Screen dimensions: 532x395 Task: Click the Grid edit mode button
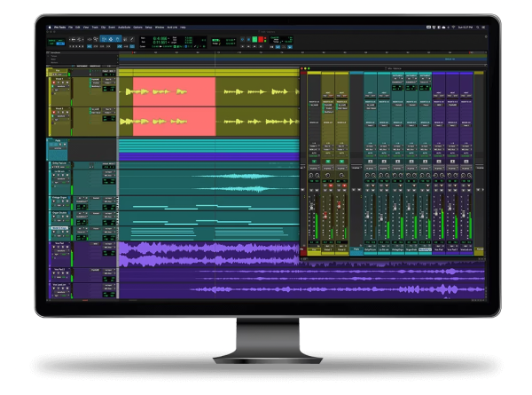coord(61,42)
